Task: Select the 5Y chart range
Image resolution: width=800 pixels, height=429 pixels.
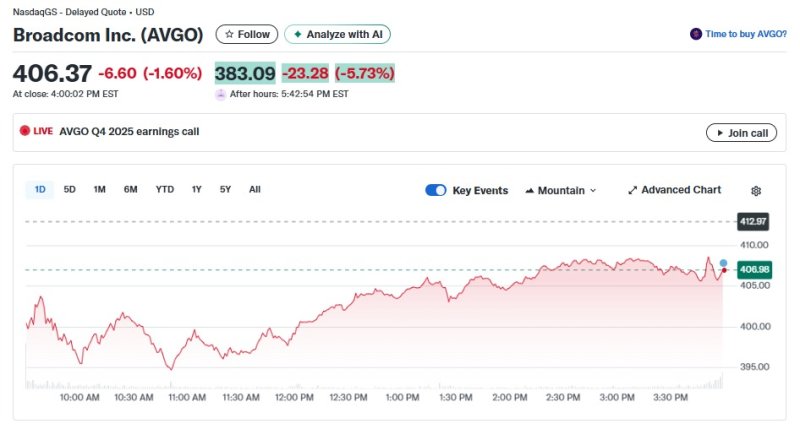Action: click(225, 189)
